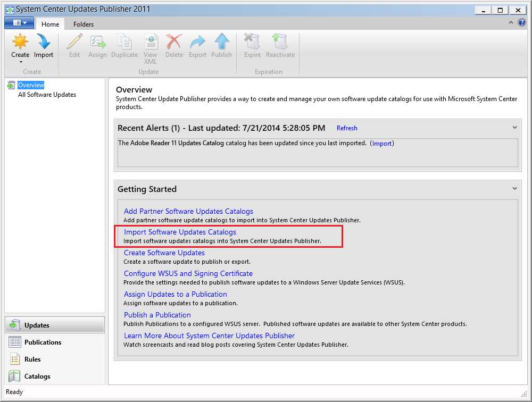The height and width of the screenshot is (402, 532).
Task: Open Add Partner Software Updates Catalogs link
Action: click(188, 211)
